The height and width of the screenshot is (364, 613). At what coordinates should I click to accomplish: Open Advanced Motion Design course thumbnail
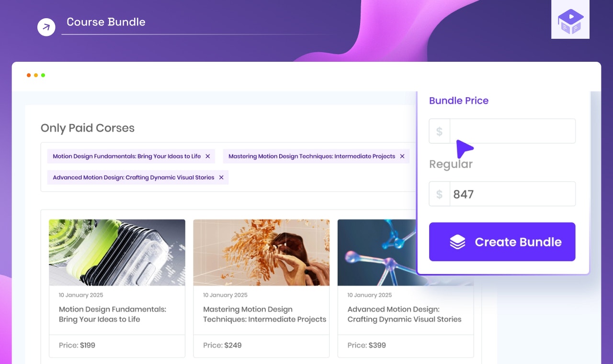[377, 252]
